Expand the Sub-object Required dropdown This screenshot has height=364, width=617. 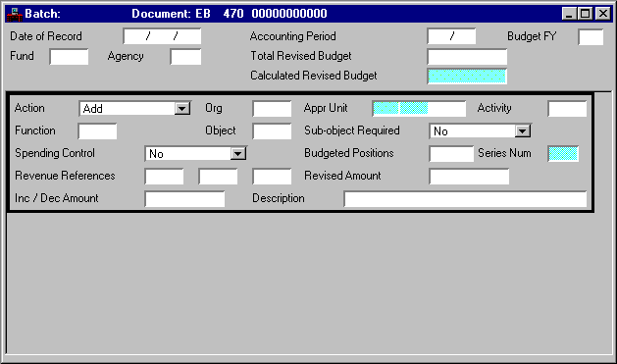click(523, 131)
